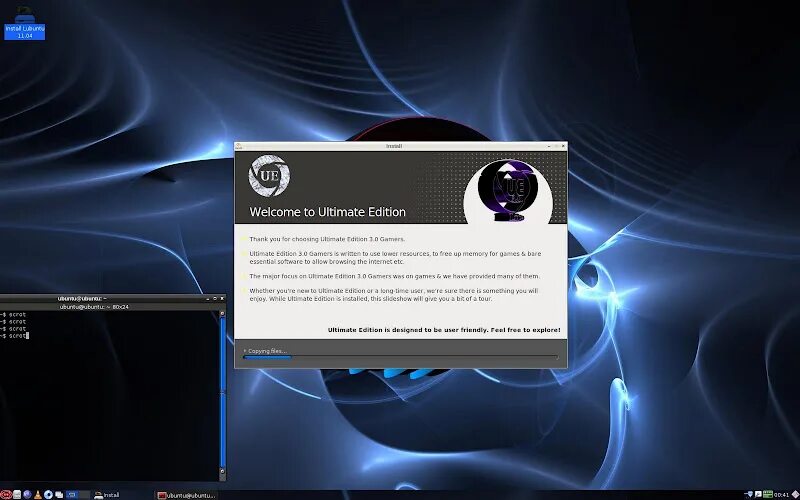Launch the file manager from the panel

(17, 494)
